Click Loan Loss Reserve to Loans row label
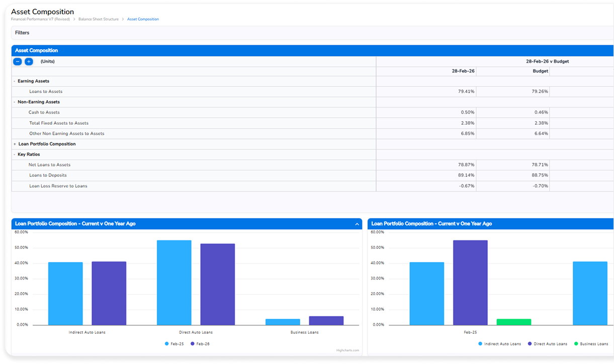The height and width of the screenshot is (364, 614). tap(58, 186)
